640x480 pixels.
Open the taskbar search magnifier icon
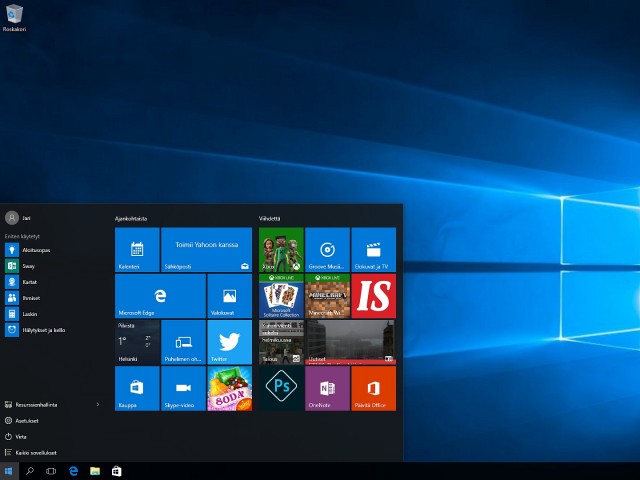point(30,470)
